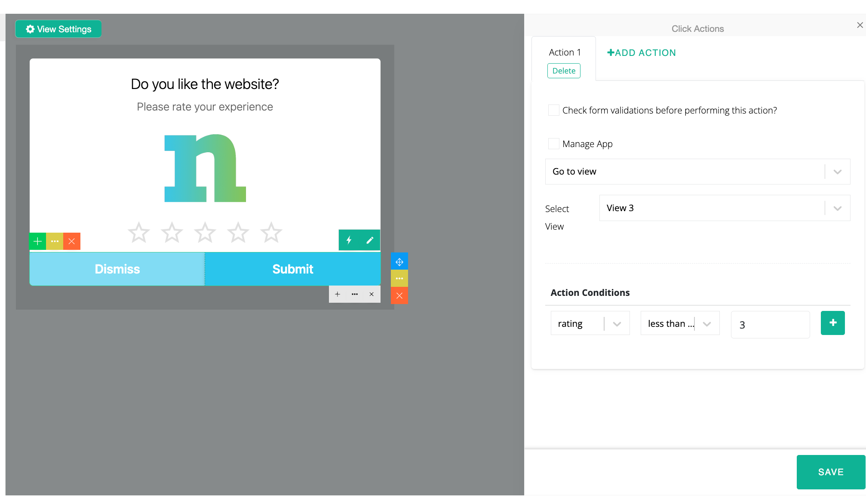Viewport: 866px width, 504px height.
Task: Open the less than operator dropdown
Action: point(679,323)
